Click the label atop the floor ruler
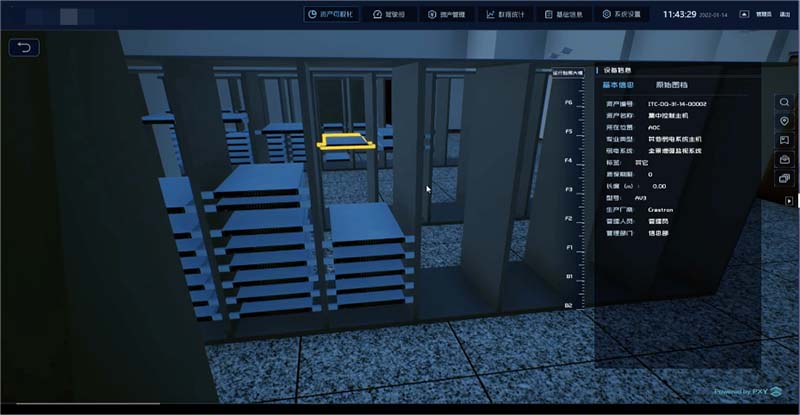 (x=568, y=72)
